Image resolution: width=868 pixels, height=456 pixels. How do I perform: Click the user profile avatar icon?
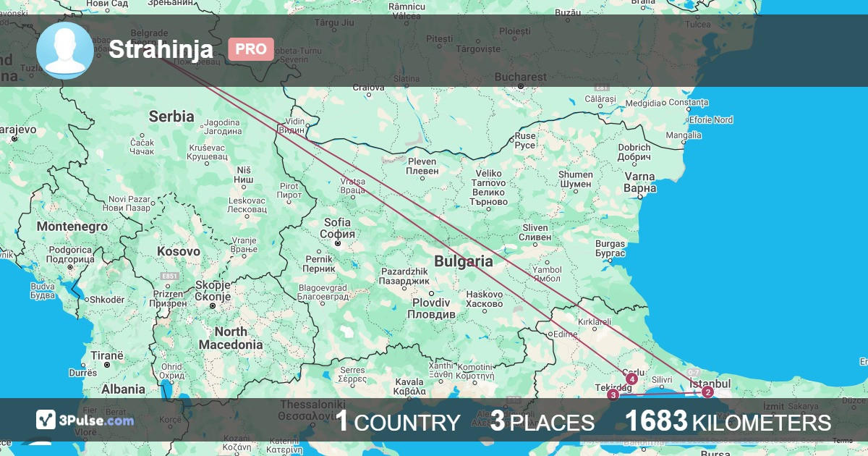[65, 50]
